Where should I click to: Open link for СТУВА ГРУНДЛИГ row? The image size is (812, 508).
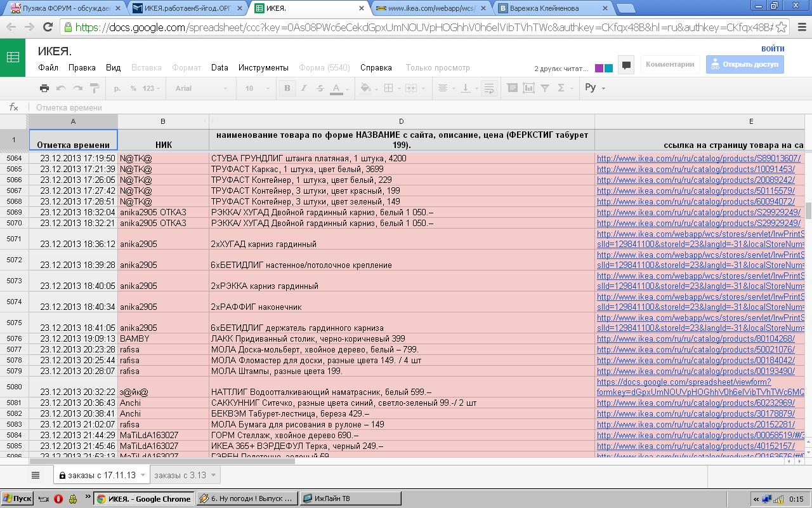coord(698,159)
